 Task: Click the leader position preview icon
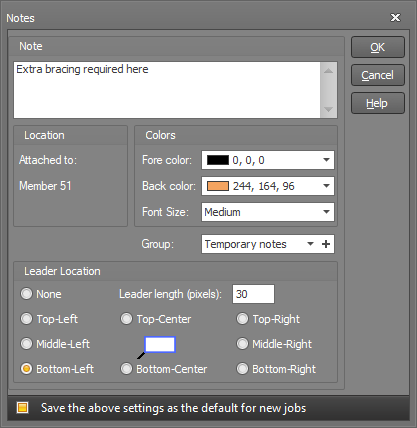click(x=157, y=347)
